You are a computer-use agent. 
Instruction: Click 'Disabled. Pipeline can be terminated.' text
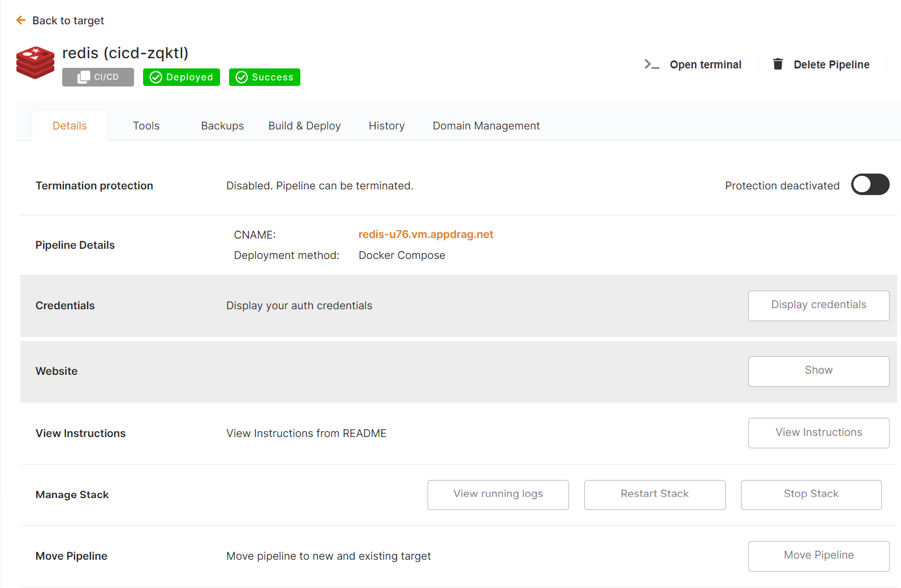click(320, 185)
